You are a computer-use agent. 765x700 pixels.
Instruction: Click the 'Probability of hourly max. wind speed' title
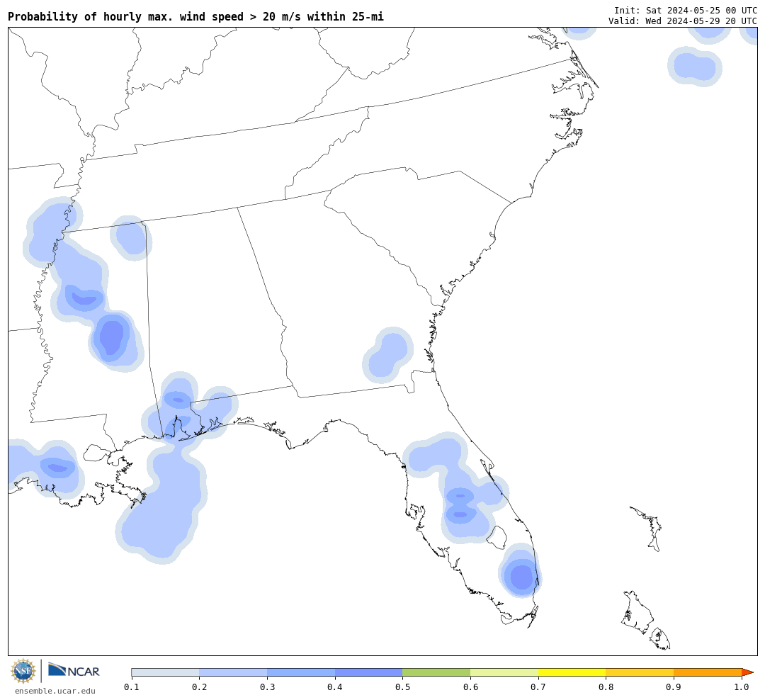pos(195,16)
